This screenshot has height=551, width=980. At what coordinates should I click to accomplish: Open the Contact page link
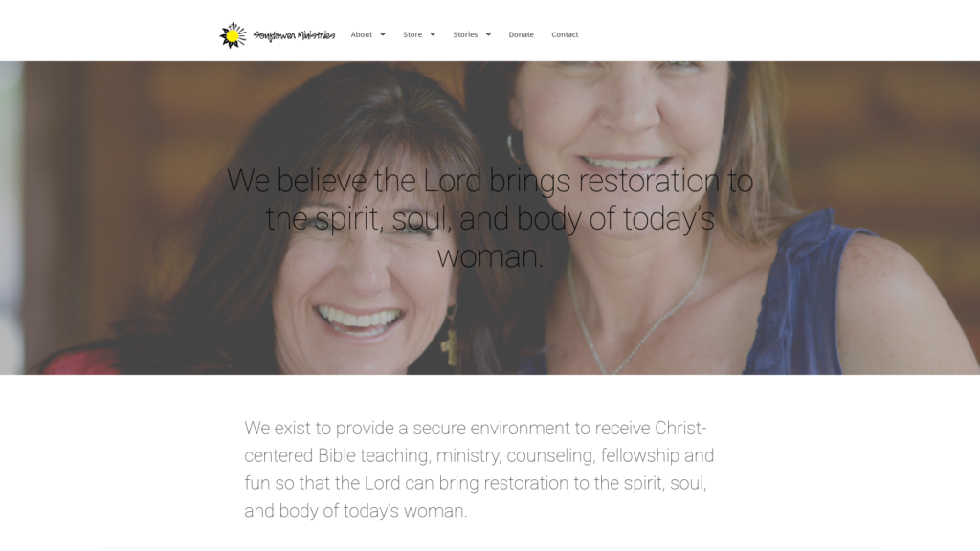tap(565, 34)
